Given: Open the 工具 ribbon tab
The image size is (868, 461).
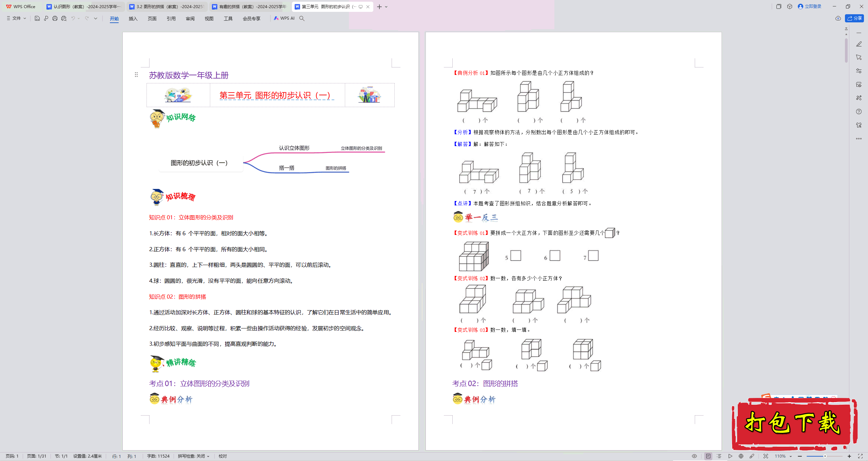Looking at the screenshot, I should (x=228, y=19).
